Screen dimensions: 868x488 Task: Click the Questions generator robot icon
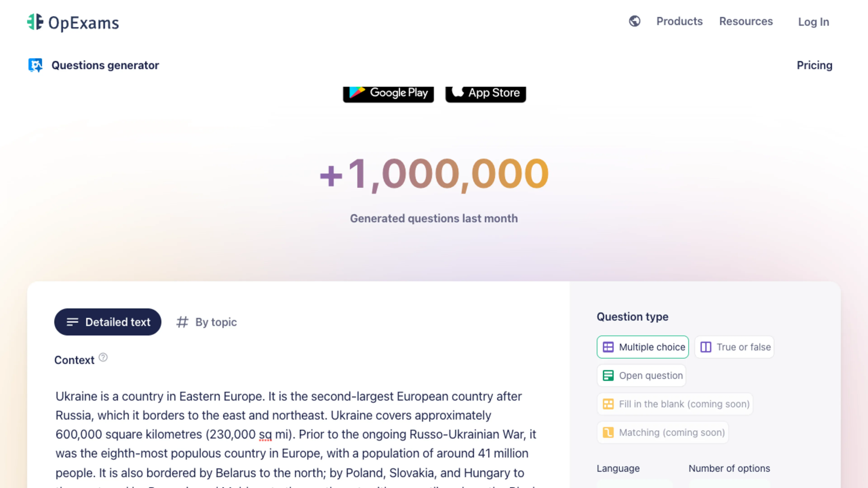coord(35,65)
